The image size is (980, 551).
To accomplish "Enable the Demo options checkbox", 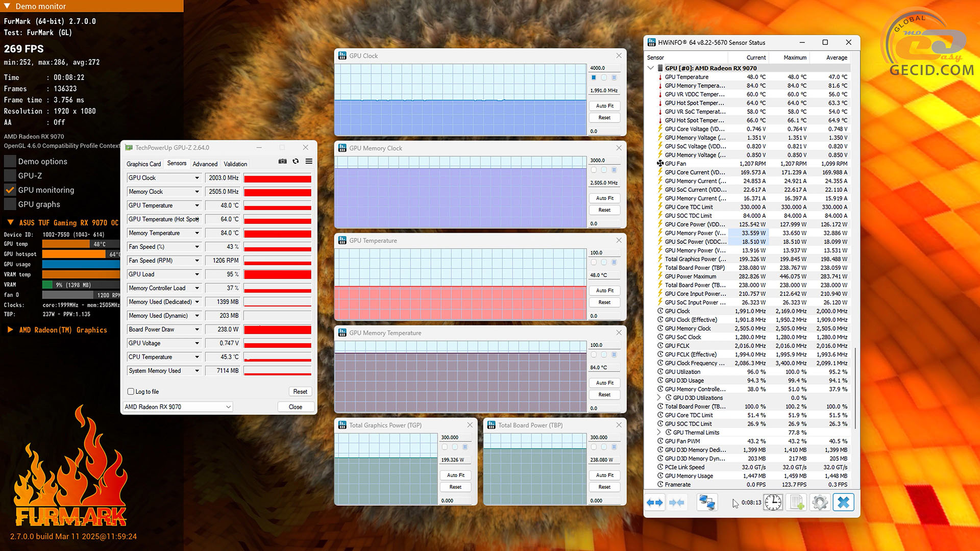I will coord(10,161).
